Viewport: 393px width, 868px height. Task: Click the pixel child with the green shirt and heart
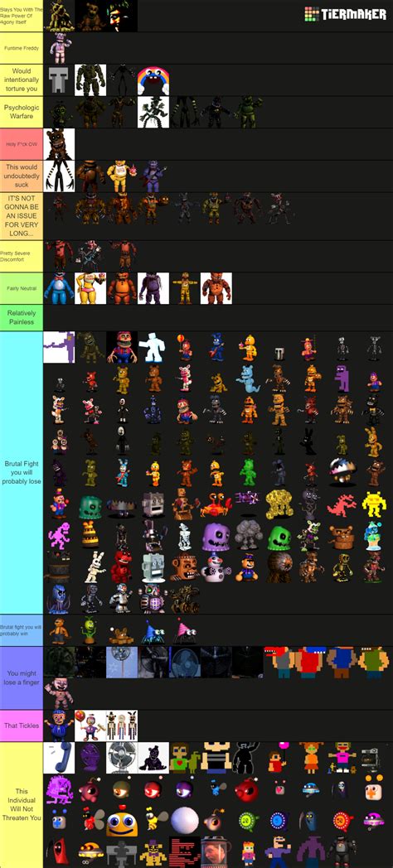point(185,759)
